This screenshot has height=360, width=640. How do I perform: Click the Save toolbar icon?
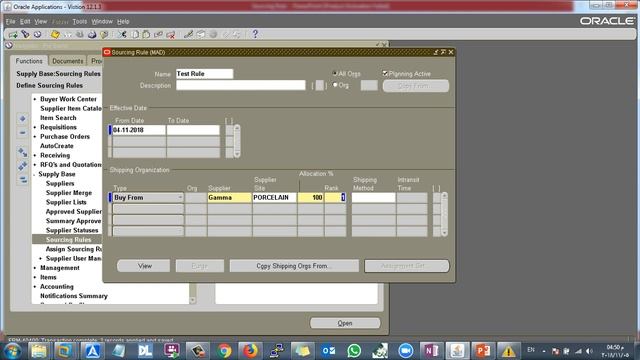tap(55, 35)
